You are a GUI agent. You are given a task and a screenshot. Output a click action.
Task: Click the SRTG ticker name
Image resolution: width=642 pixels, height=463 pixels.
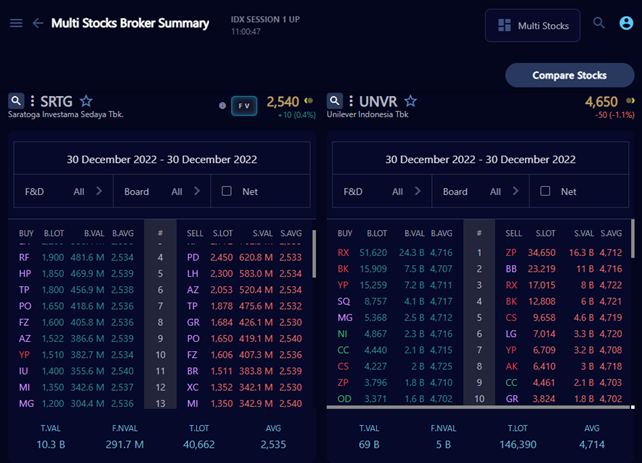coord(56,101)
